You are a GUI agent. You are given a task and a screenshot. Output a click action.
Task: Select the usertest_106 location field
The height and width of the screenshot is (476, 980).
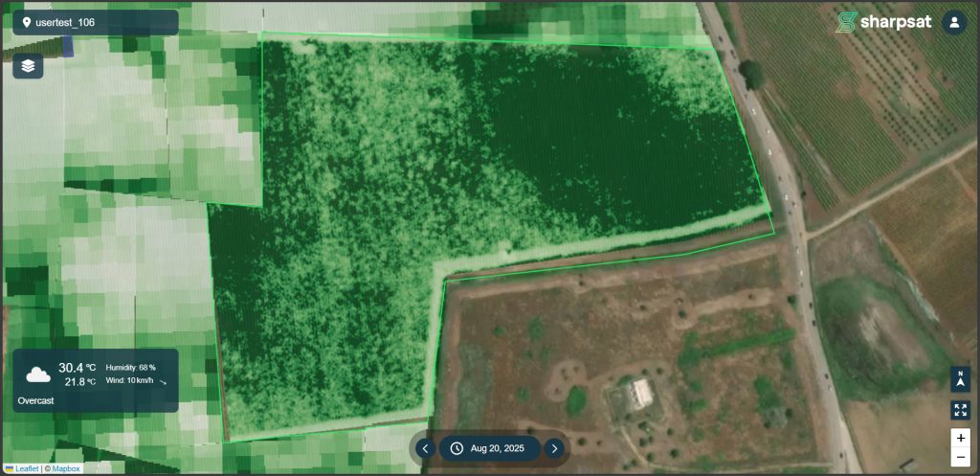click(x=96, y=22)
